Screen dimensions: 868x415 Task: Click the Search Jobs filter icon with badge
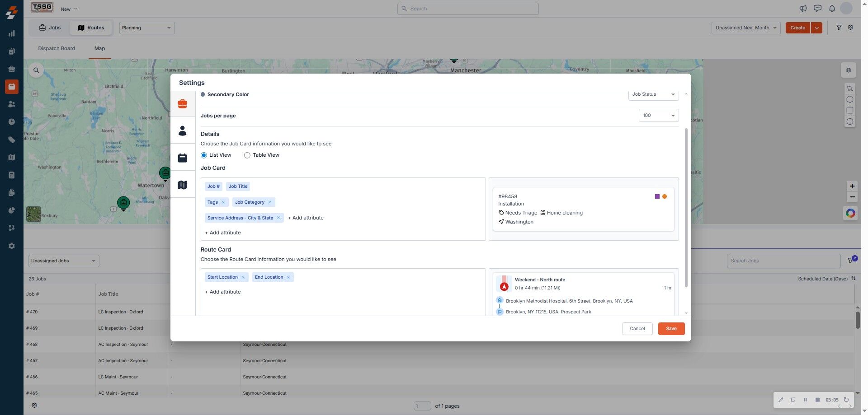(852, 260)
